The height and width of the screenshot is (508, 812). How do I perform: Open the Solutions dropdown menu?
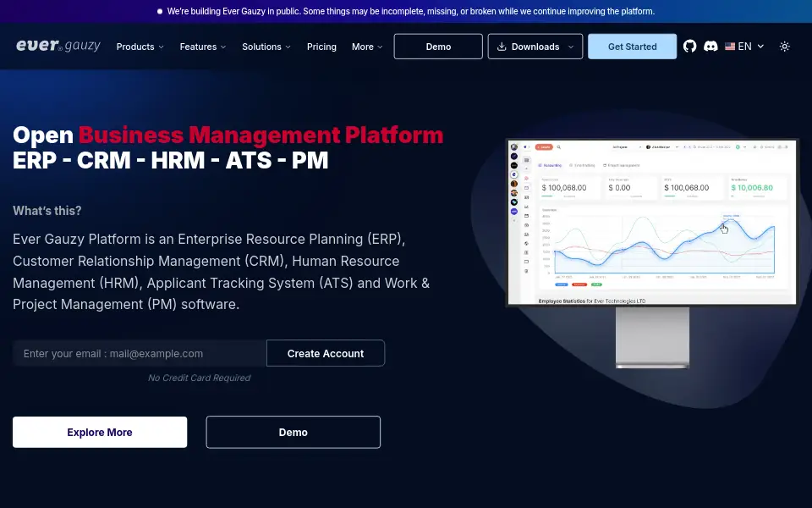click(266, 47)
